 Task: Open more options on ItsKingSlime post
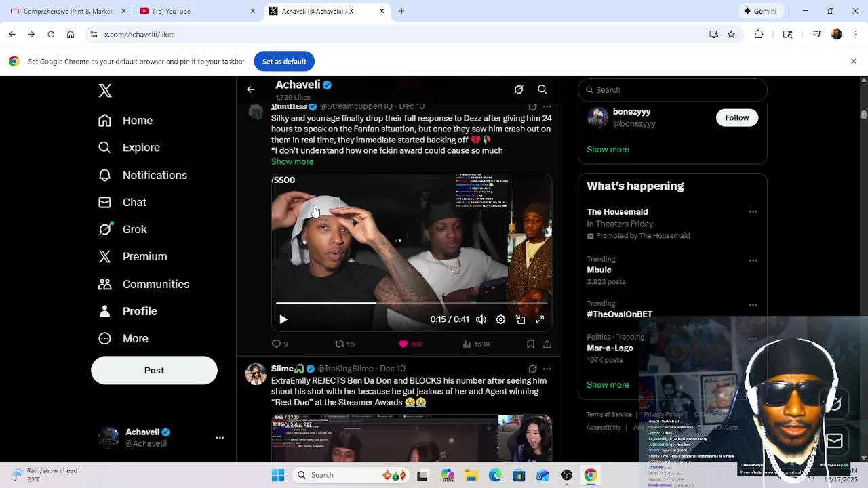(547, 369)
